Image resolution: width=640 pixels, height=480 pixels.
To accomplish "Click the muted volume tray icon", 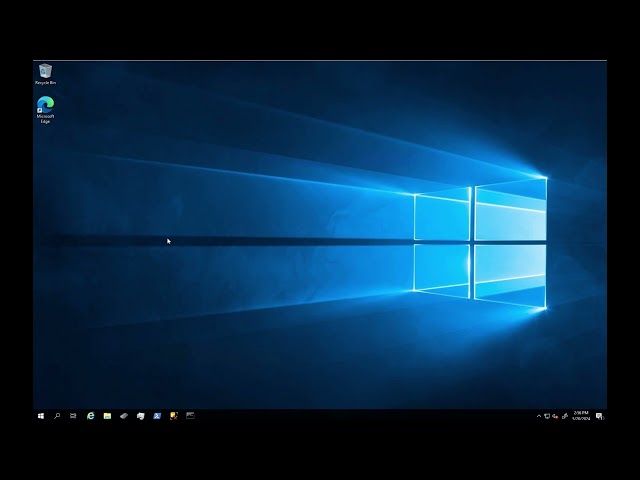I will point(555,416).
